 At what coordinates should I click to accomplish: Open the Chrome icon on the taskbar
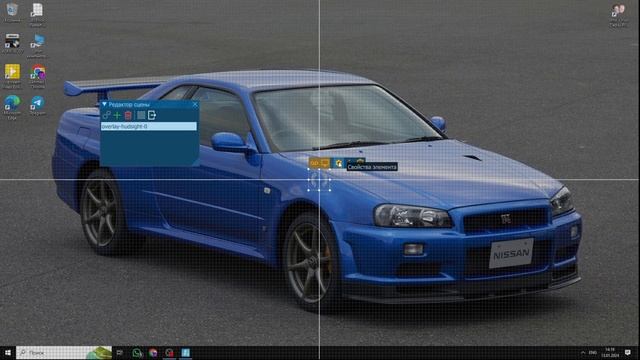[x=153, y=353]
